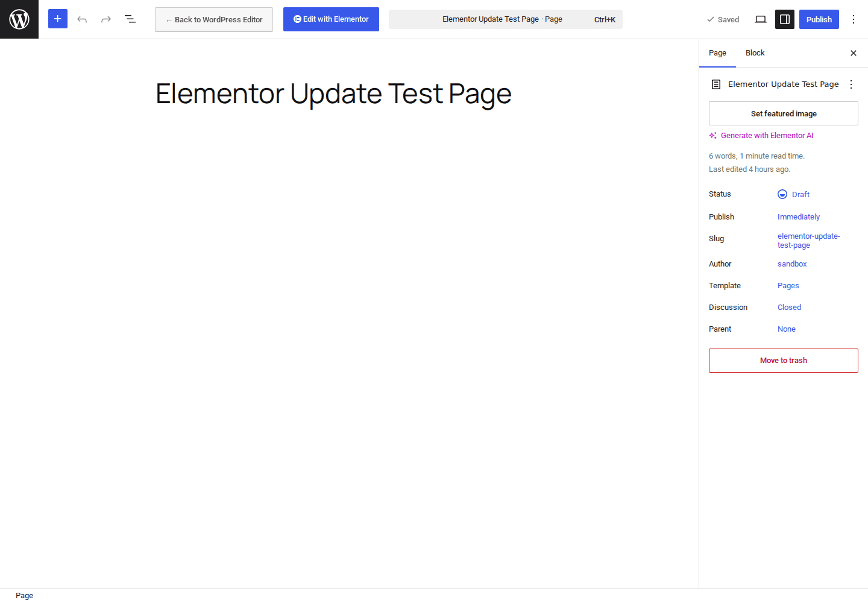Click Generate with Elementor AI link
The width and height of the screenshot is (868, 603).
pos(767,136)
